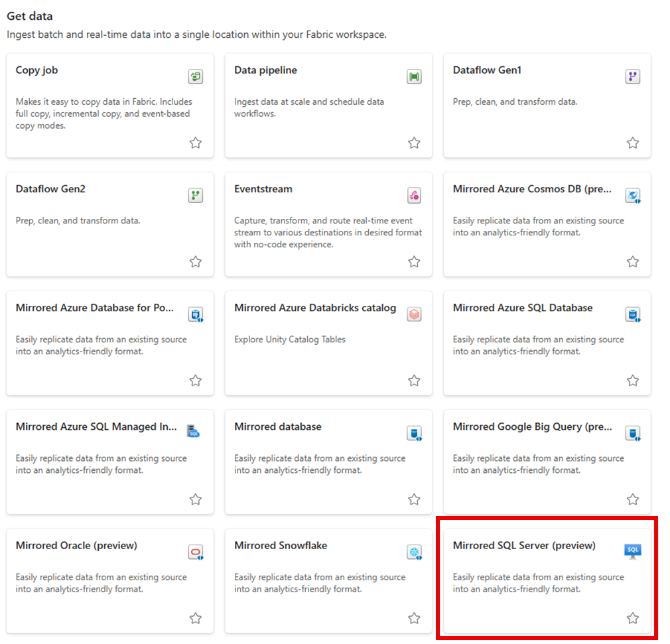Click the Mirrored Azure SQL Database title

pos(523,308)
